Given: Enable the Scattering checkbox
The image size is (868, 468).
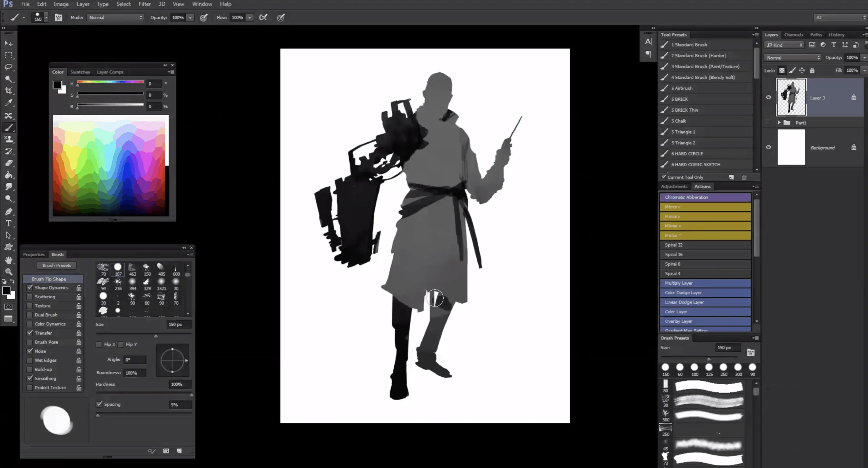Looking at the screenshot, I should tap(30, 297).
